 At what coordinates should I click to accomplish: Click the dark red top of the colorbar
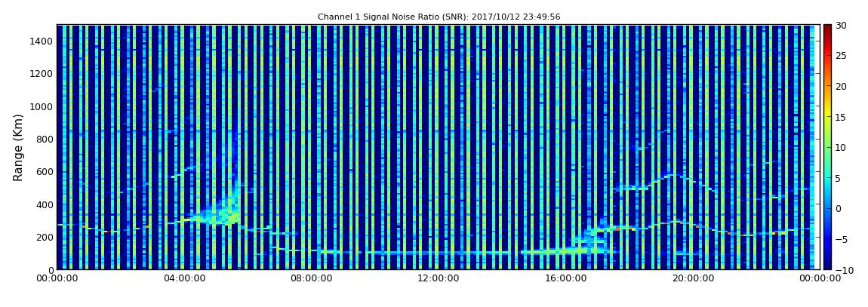click(x=827, y=29)
